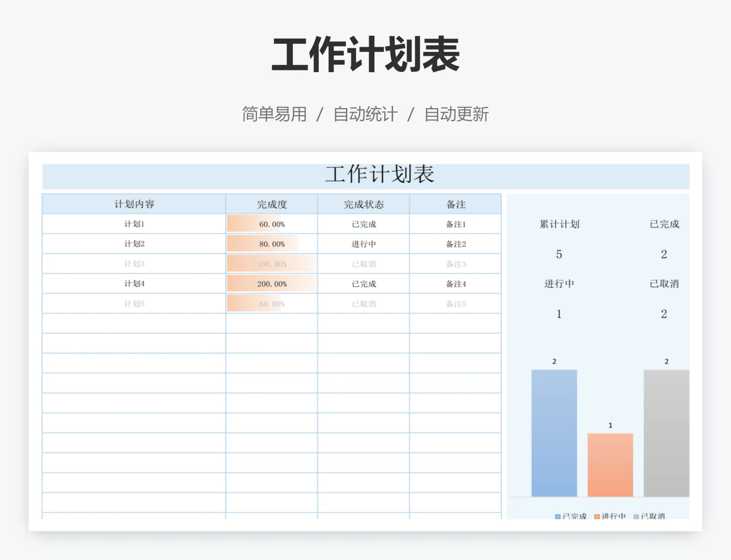The image size is (731, 560).
Task: Toggle the 已取消 status cell of 计划5
Action: (x=363, y=303)
